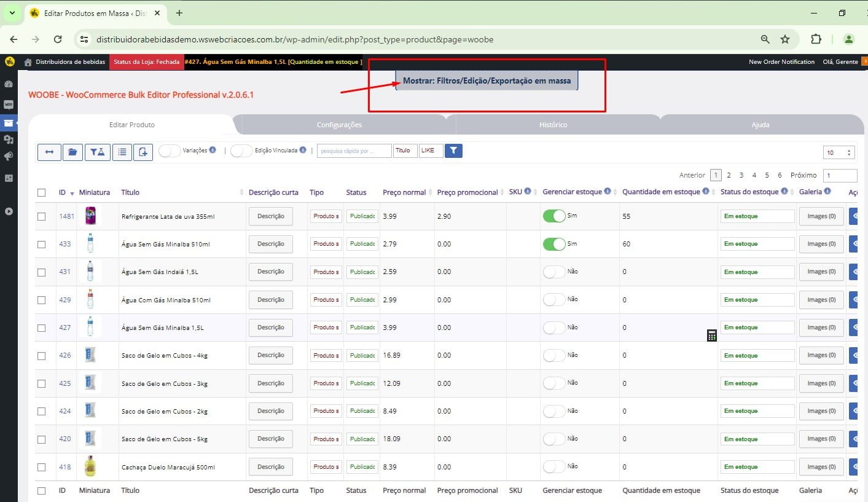
Task: Click the megaphone Marketing sidebar icon
Action: (x=9, y=157)
